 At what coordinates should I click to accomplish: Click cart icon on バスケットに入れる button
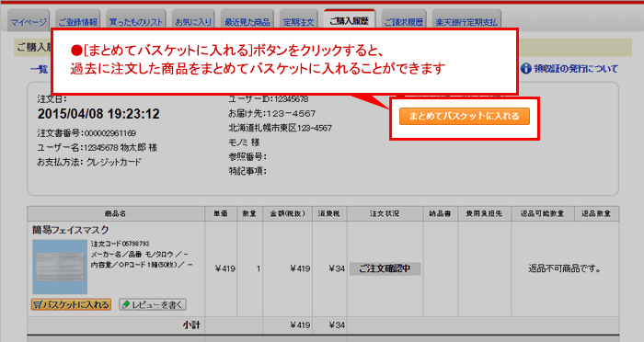38,304
